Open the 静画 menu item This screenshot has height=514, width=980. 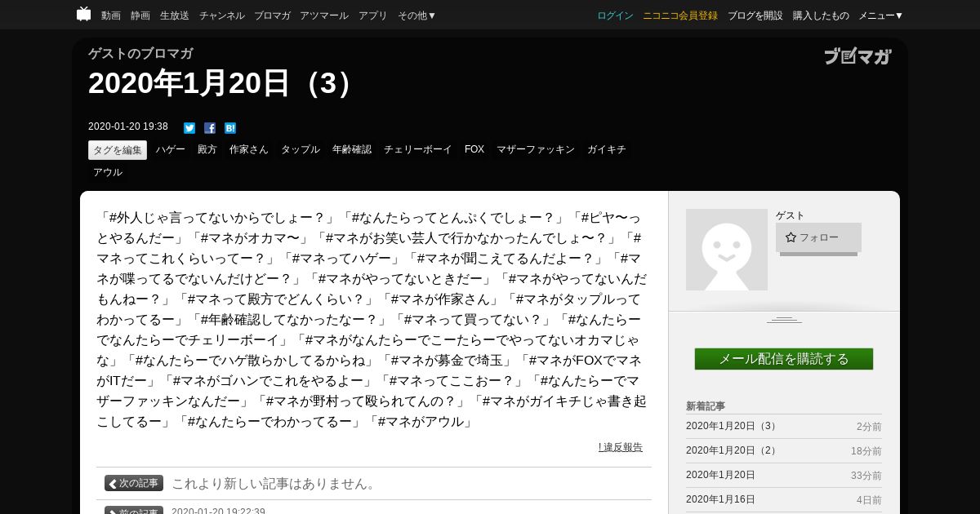point(140,16)
